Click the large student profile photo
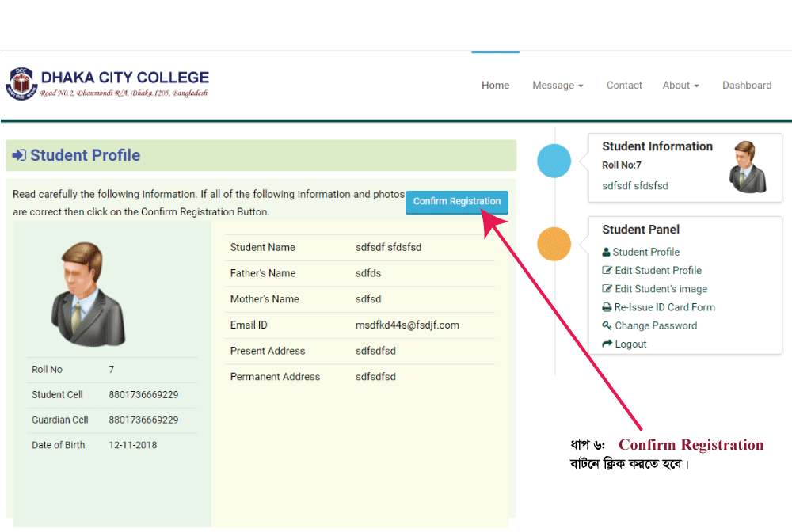This screenshot has width=792, height=532. 87,294
